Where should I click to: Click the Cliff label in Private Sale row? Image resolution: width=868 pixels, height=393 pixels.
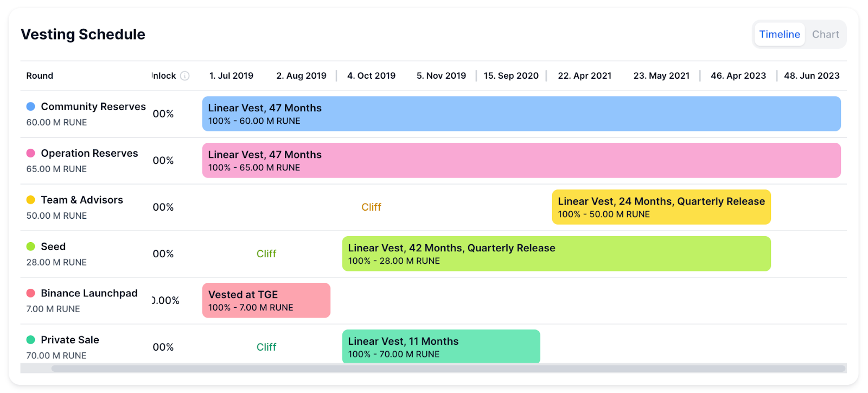(x=266, y=347)
